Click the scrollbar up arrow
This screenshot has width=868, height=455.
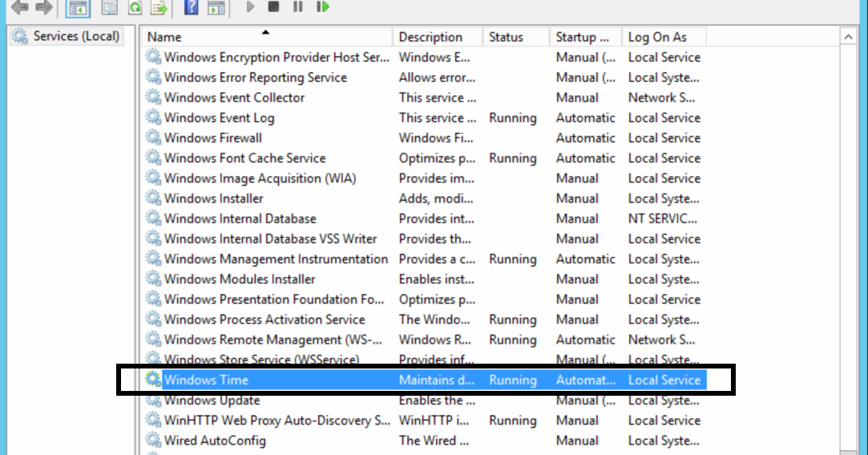pos(848,37)
